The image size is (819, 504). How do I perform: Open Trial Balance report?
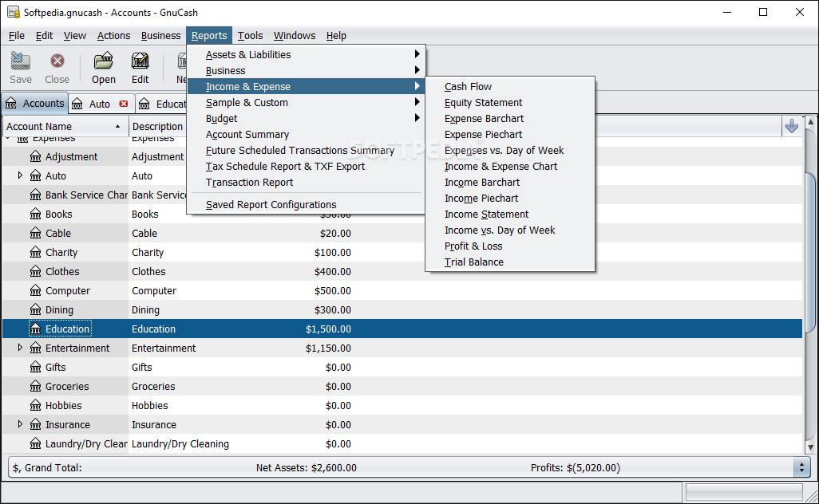point(510,262)
